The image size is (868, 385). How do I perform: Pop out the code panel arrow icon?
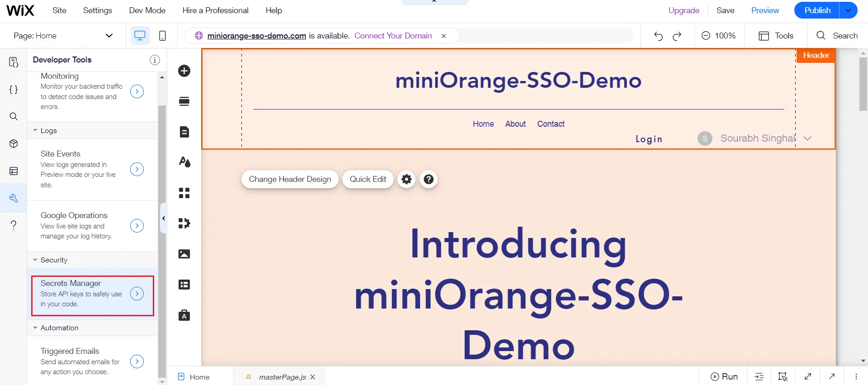(832, 376)
